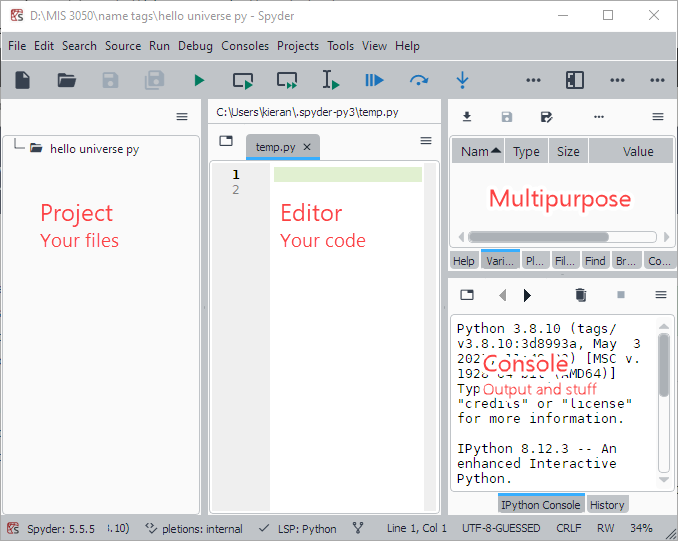Image resolution: width=678 pixels, height=541 pixels.
Task: Click the console vertical scrollbar thumb
Action: coord(664,365)
